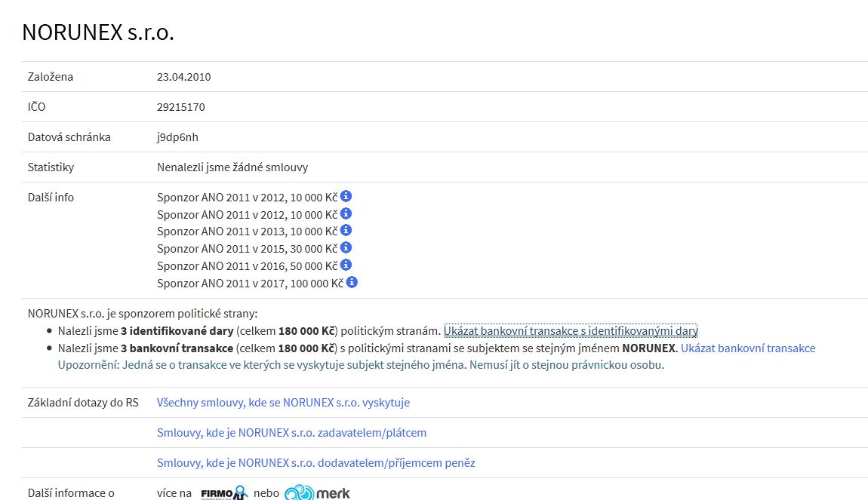Open 'Ukázat bankovní transakce' link after NORUNEX

[x=748, y=348]
